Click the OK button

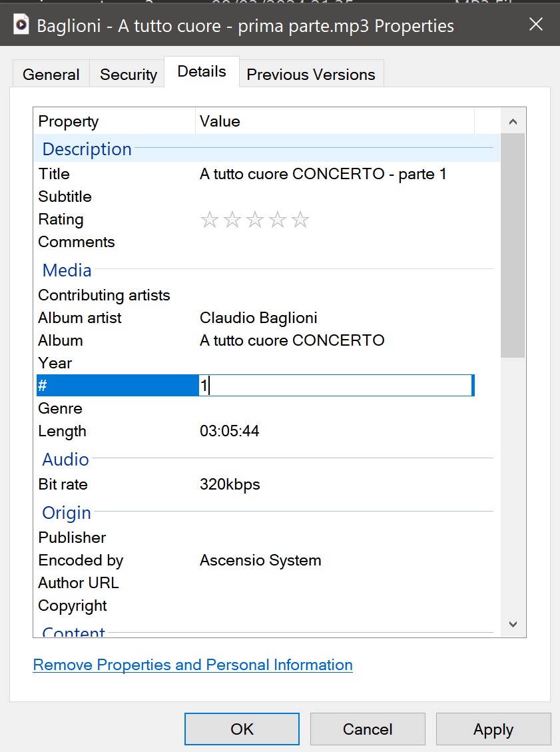pos(242,729)
